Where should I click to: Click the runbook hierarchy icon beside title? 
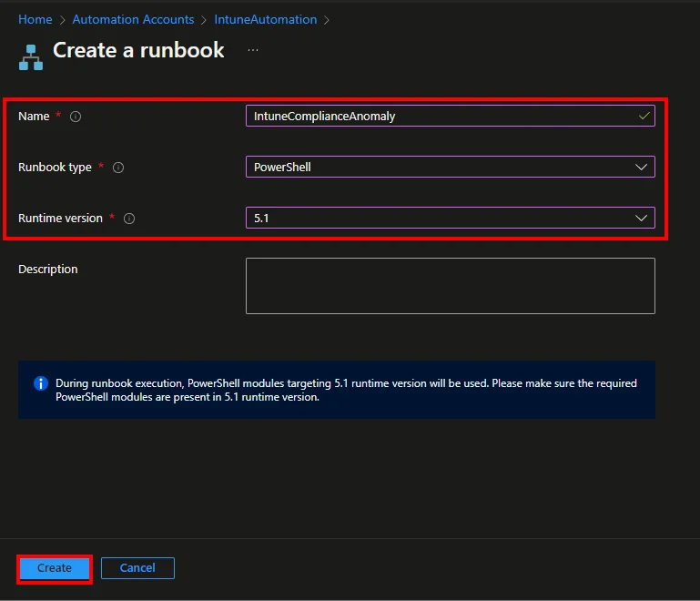tap(31, 57)
